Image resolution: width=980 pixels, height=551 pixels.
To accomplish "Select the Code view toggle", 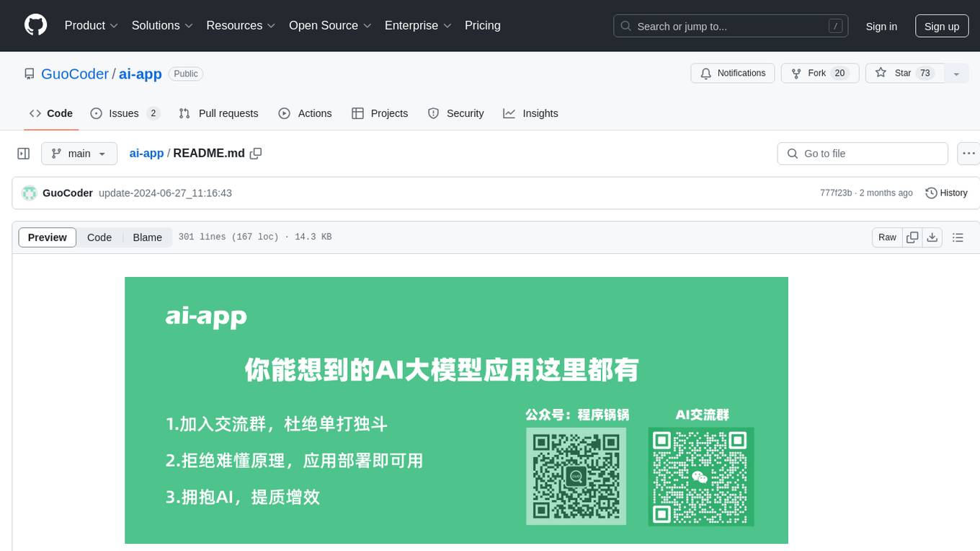I will click(x=99, y=237).
